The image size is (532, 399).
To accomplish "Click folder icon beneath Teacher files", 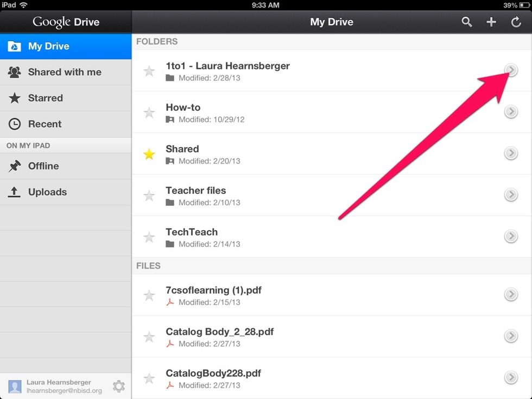I will (x=170, y=202).
